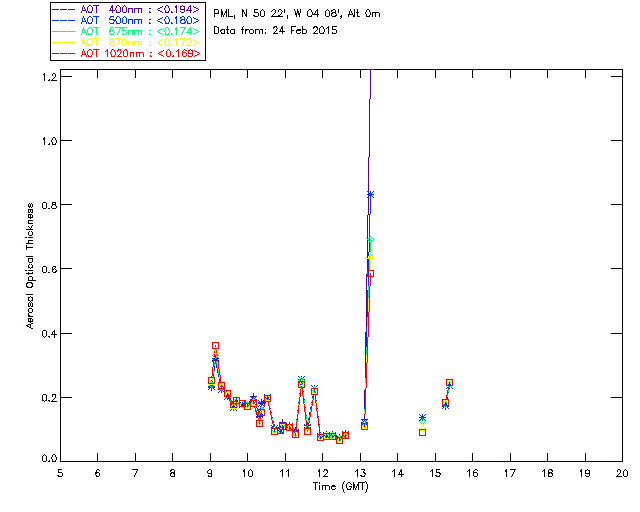Select the 'Data from: 24 Feb 2015' text

click(276, 31)
